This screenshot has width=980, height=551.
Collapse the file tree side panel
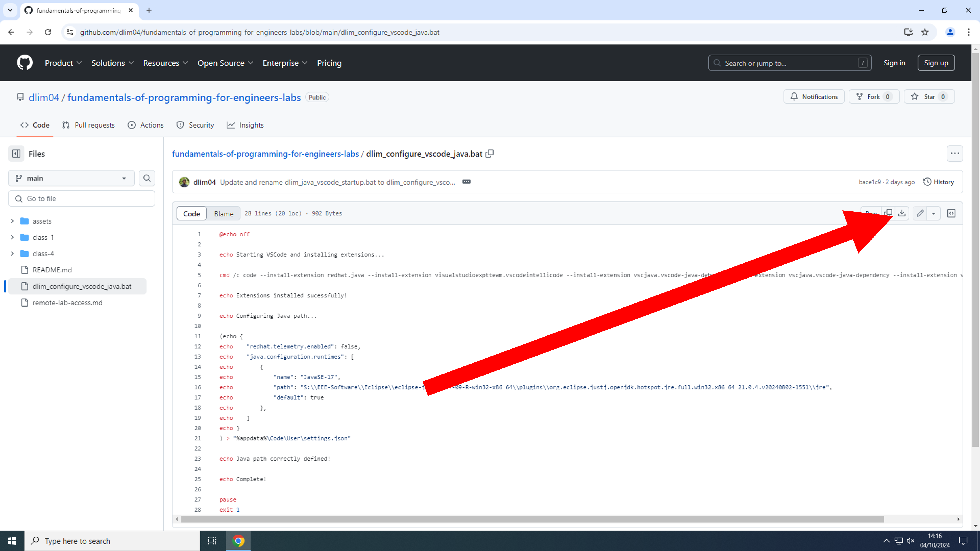(16, 154)
